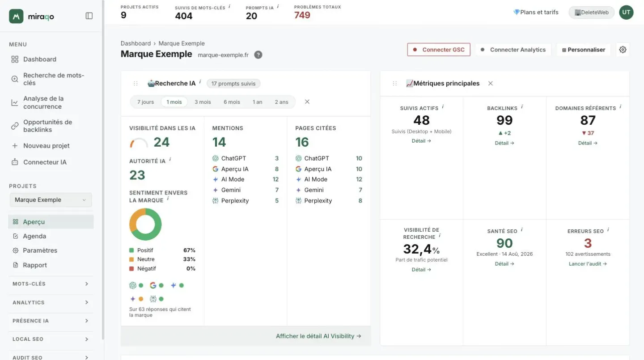Image resolution: width=644 pixels, height=360 pixels.
Task: Click the help question mark beside marque-exemple.fr
Action: pos(258,55)
